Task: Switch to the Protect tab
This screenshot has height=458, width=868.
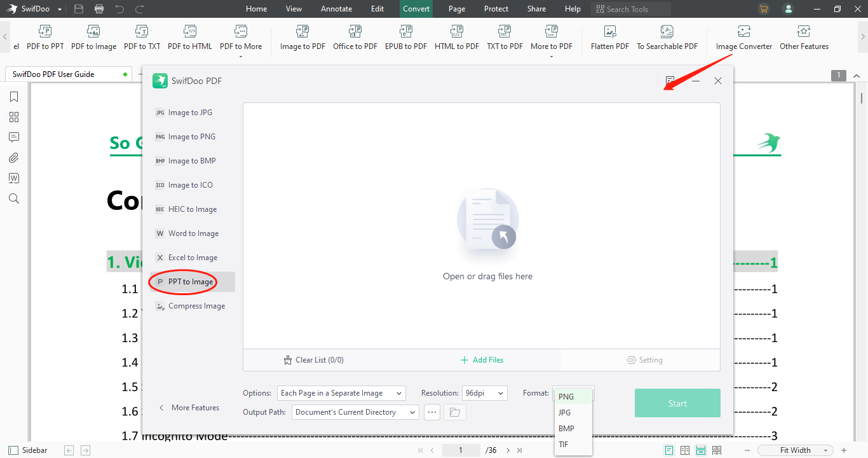Action: click(496, 9)
